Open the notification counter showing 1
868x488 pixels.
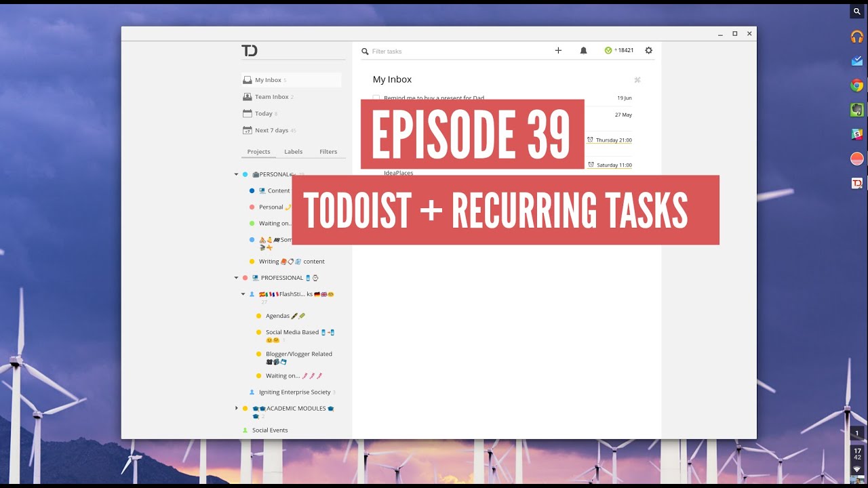point(857,433)
